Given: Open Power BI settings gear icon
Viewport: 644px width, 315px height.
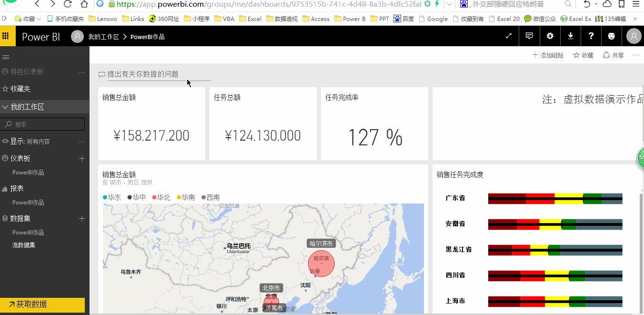Looking at the screenshot, I should point(550,36).
